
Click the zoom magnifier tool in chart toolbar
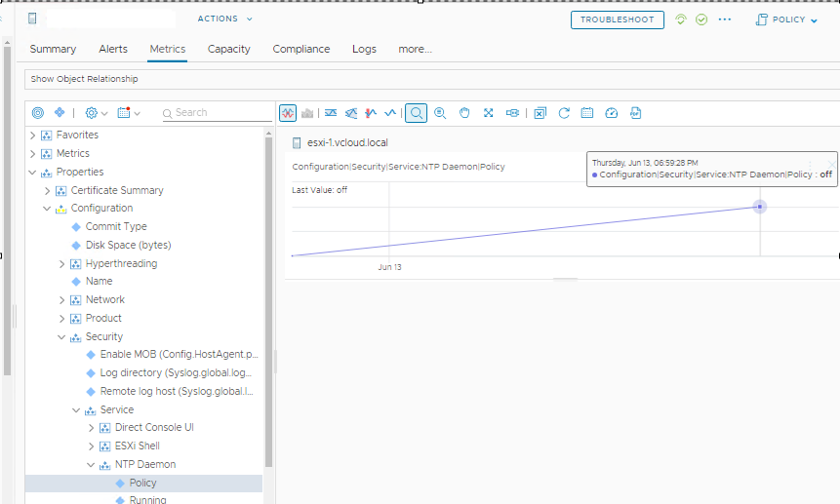pyautogui.click(x=417, y=113)
